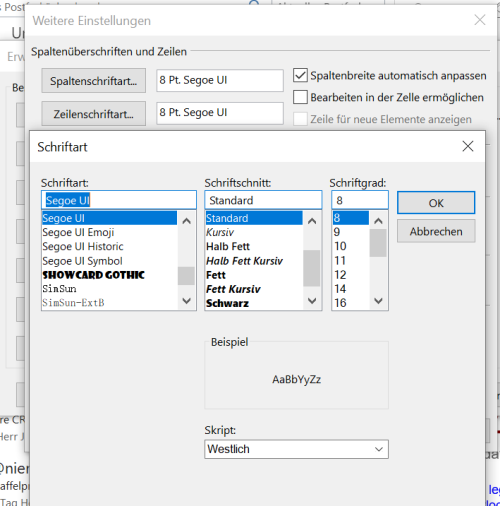This screenshot has height=506, width=500.
Task: Close the Schriftart dialog with the X
Action: (468, 146)
